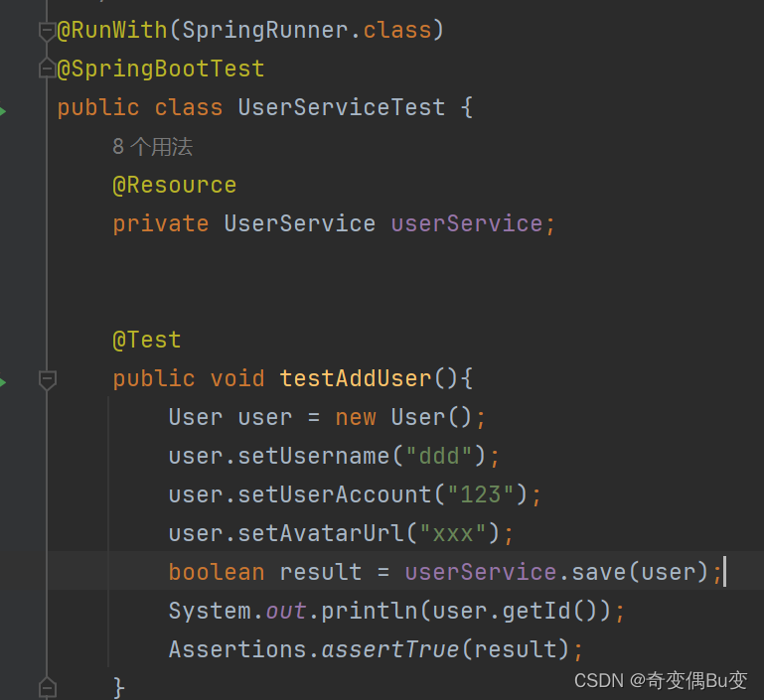
Task: Click the UserService type in field declaration
Action: pyautogui.click(x=300, y=224)
